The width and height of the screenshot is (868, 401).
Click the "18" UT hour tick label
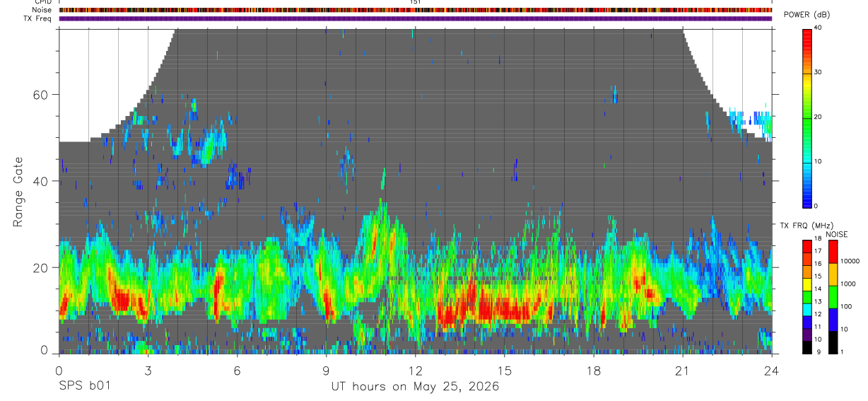point(594,370)
